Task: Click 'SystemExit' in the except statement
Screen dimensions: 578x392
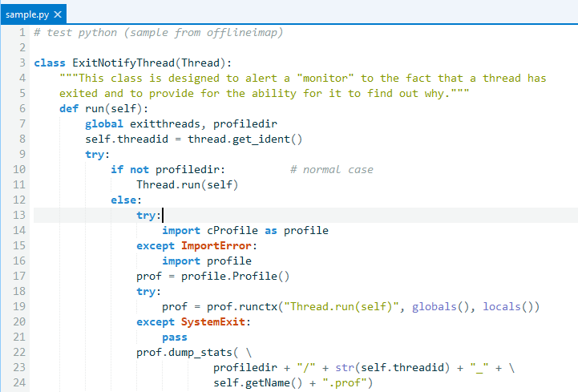Action: click(x=213, y=321)
